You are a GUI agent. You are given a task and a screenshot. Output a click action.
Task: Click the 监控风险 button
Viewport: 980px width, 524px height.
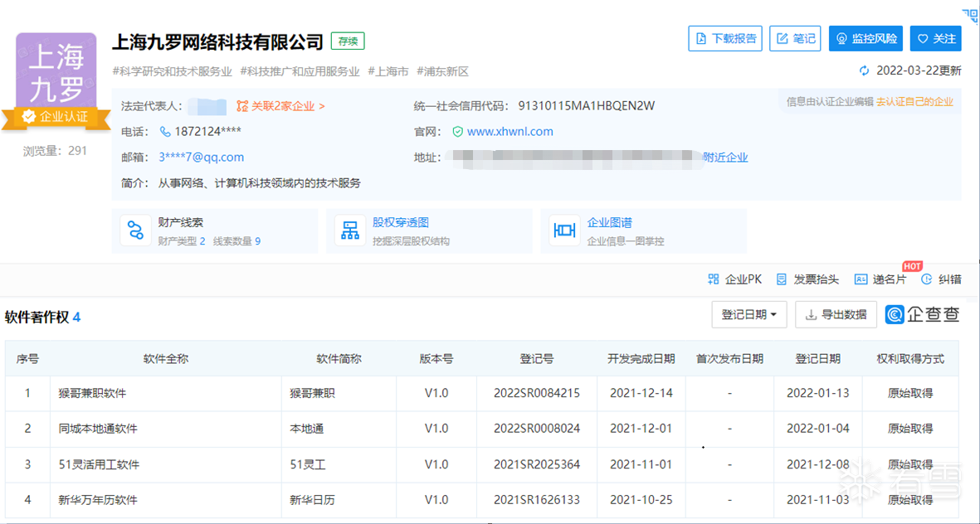[866, 39]
